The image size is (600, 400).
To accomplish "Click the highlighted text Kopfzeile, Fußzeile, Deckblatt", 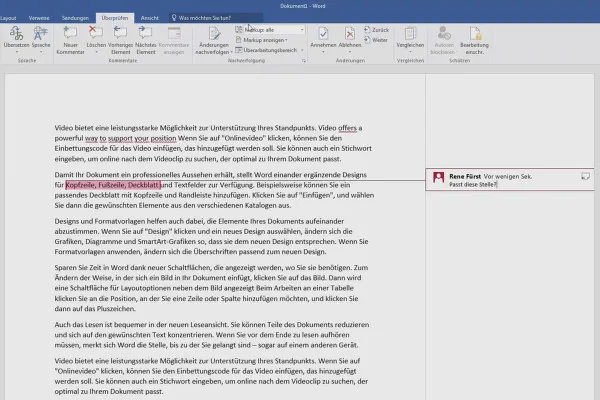I will point(113,185).
